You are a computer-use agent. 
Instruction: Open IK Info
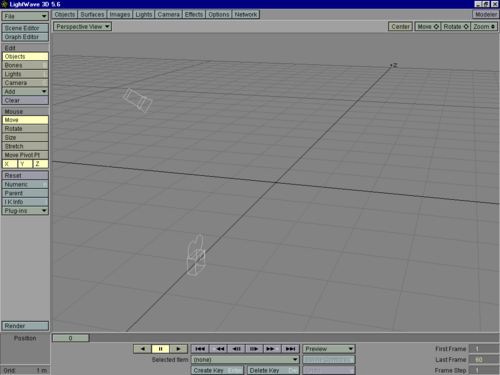25,202
